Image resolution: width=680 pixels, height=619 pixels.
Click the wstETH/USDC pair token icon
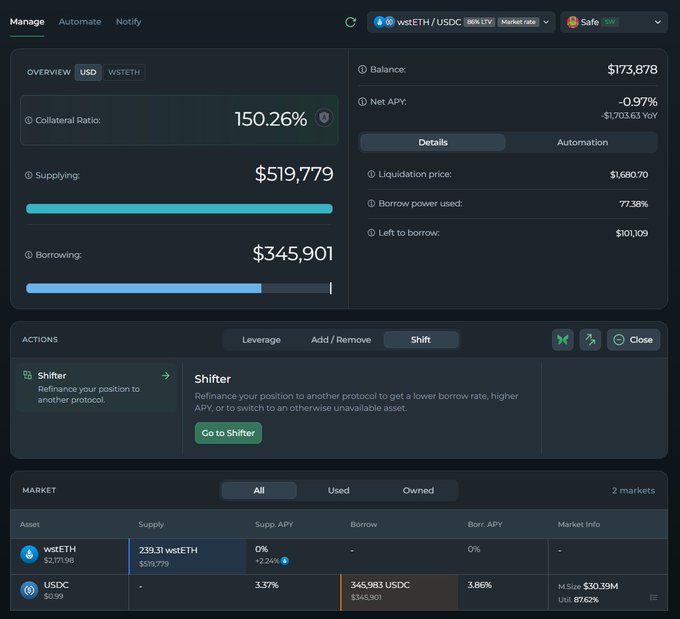384,22
